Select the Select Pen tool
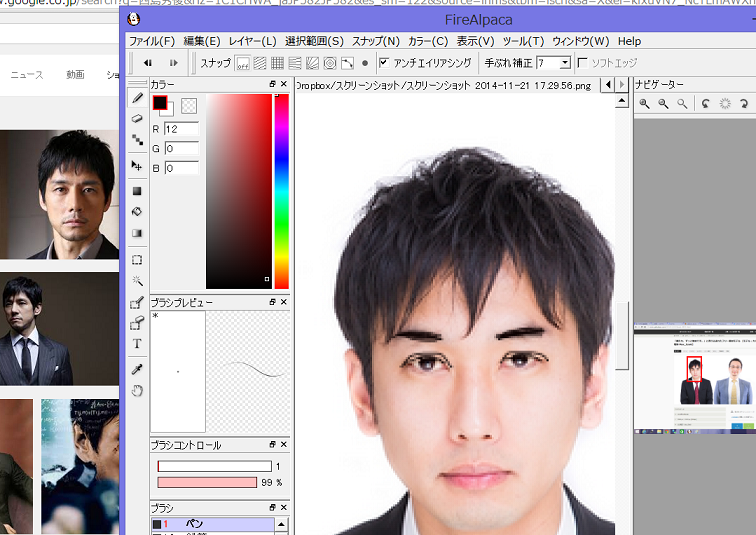Image resolution: width=756 pixels, height=535 pixels. tap(137, 302)
